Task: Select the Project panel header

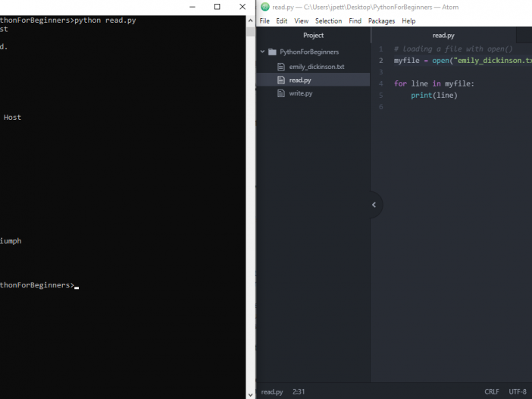Action: tap(313, 36)
